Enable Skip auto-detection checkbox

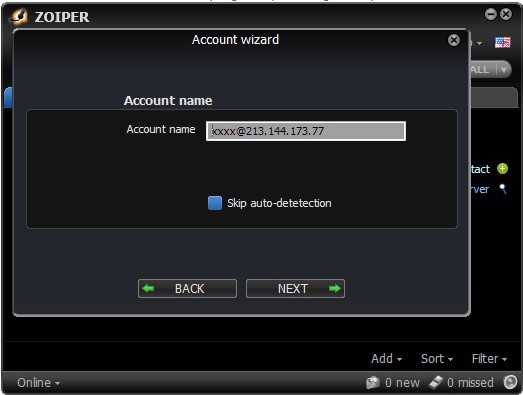click(215, 203)
